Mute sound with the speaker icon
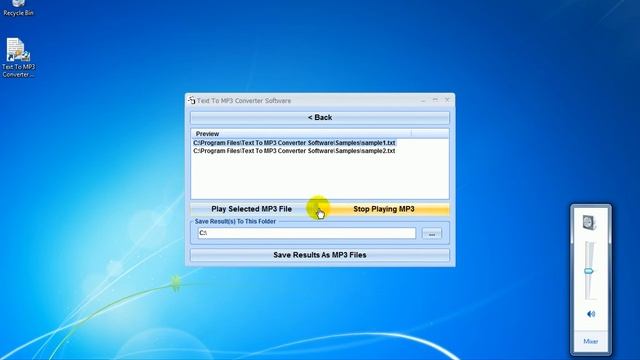640x360 pixels. click(591, 314)
